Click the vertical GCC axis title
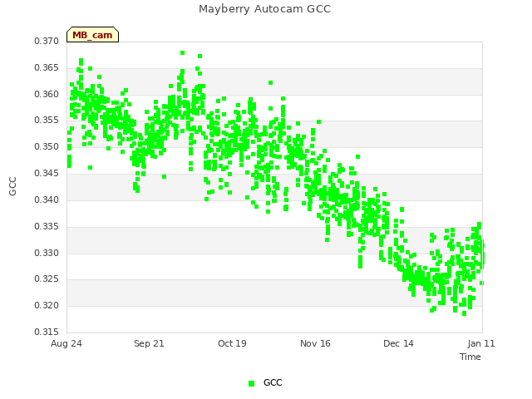The width and height of the screenshot is (532, 399). pyautogui.click(x=12, y=186)
